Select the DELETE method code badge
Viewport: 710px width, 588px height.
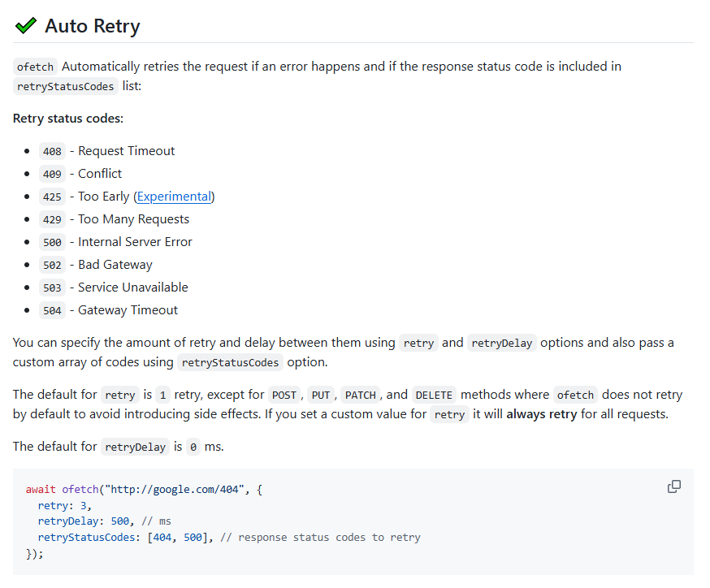pos(434,396)
